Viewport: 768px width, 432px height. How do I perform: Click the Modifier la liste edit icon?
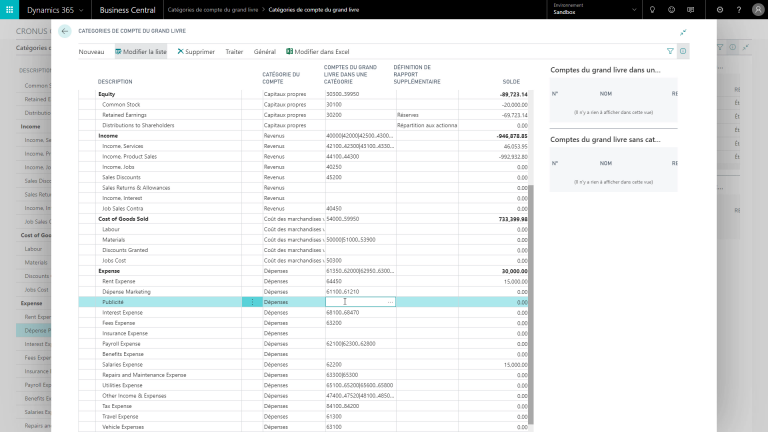point(118,51)
